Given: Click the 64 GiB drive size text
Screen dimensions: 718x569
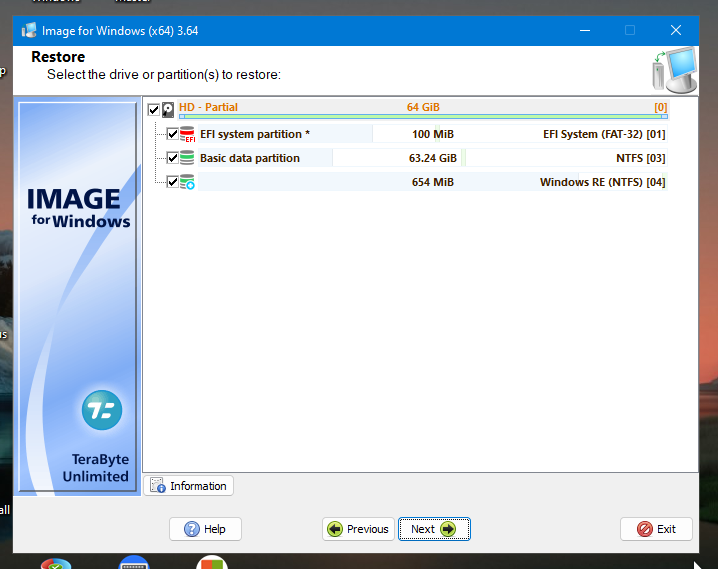Looking at the screenshot, I should (423, 107).
